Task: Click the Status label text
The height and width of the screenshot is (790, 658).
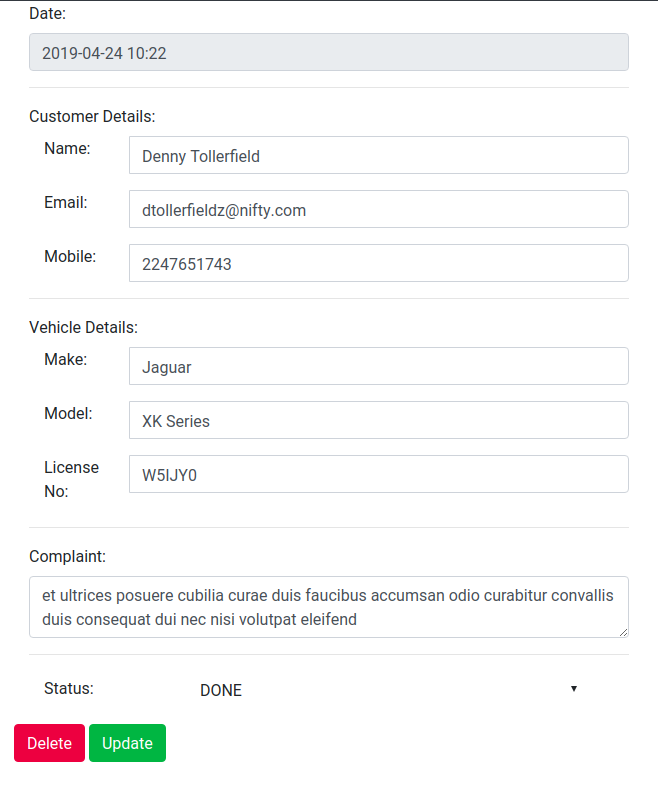Action: [69, 688]
